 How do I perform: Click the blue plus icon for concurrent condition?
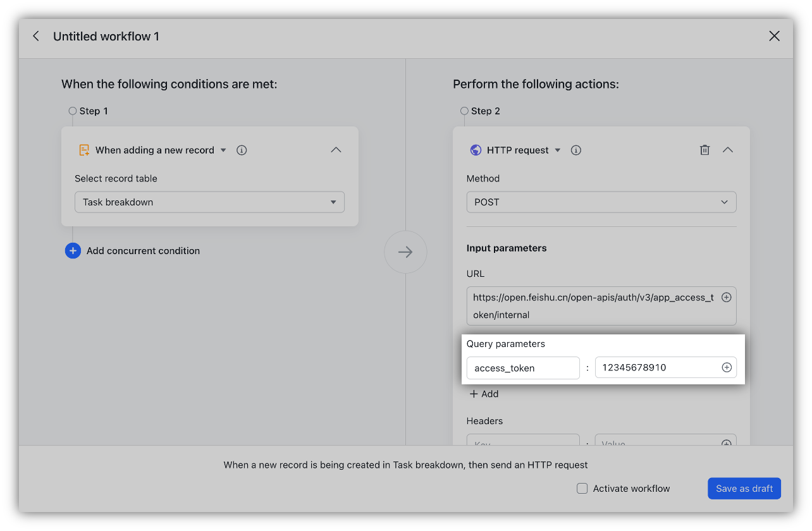[73, 250]
